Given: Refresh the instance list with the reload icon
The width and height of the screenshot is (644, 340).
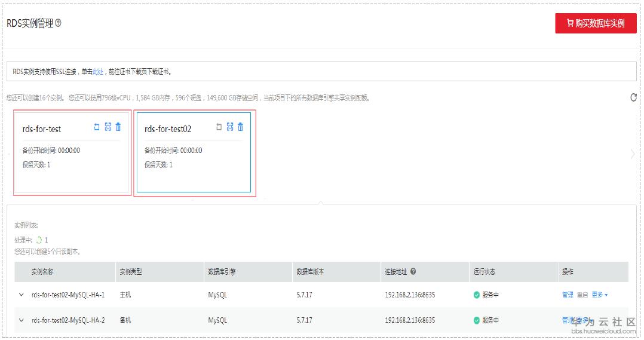Looking at the screenshot, I should point(633,97).
